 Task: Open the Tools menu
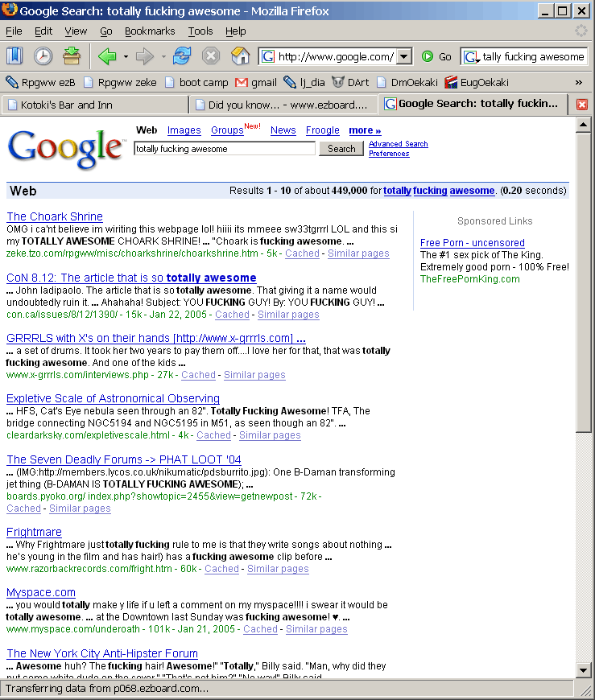pos(200,31)
